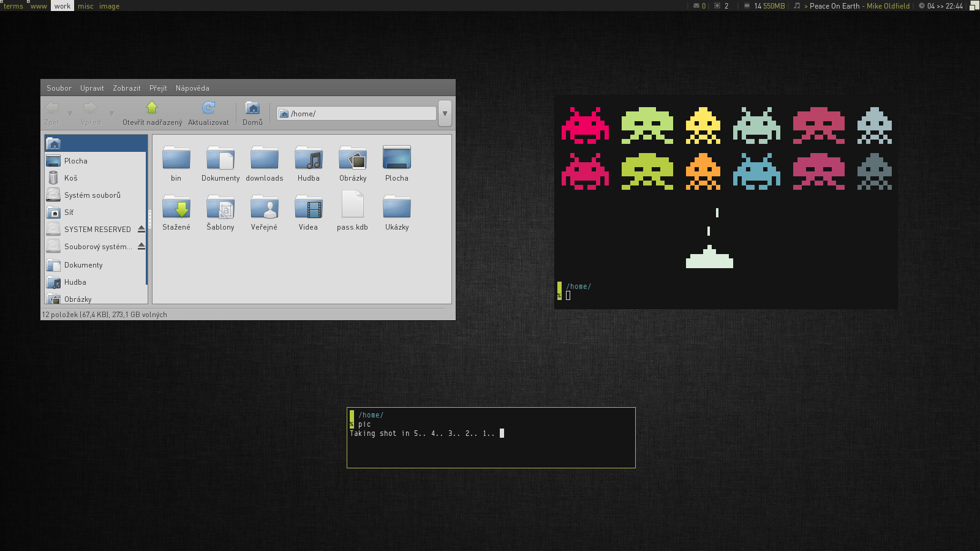The width and height of the screenshot is (980, 551).
Task: Eject the Souborový systém volume
Action: (141, 246)
